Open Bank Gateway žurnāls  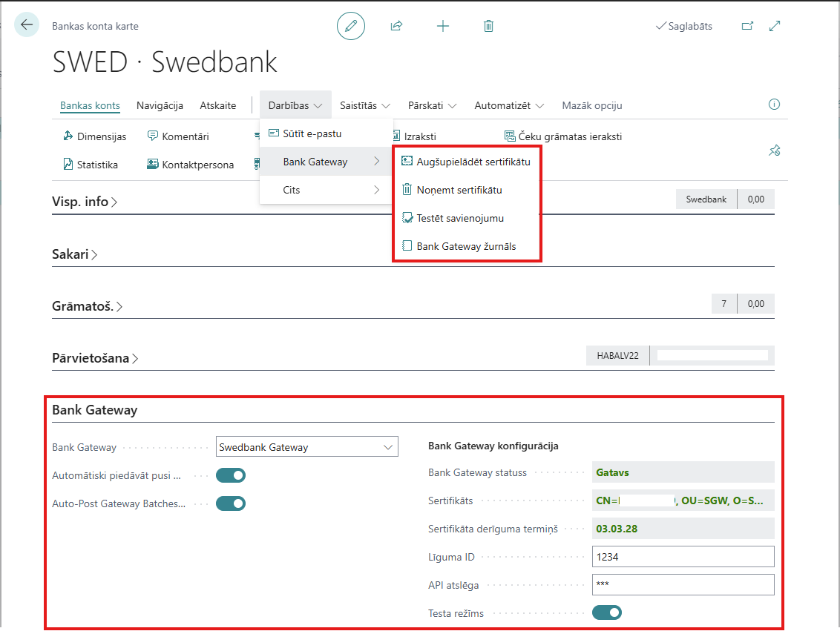click(x=467, y=246)
